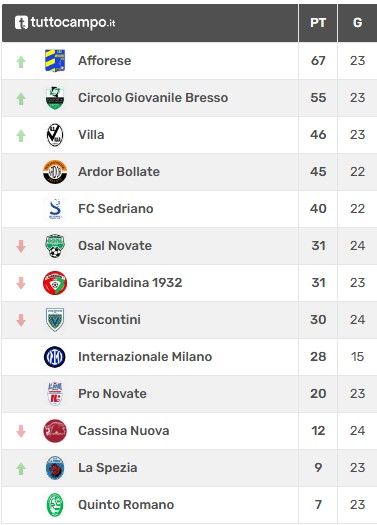Viewport: 377px width, 525px height.
Task: Open the Villa team logo
Action: pyautogui.click(x=55, y=135)
